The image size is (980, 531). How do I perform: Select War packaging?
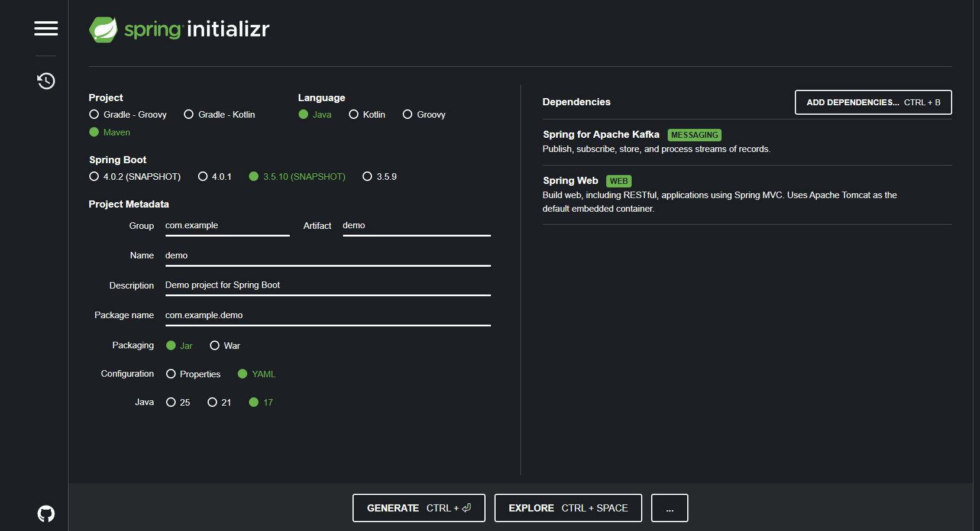coord(225,345)
